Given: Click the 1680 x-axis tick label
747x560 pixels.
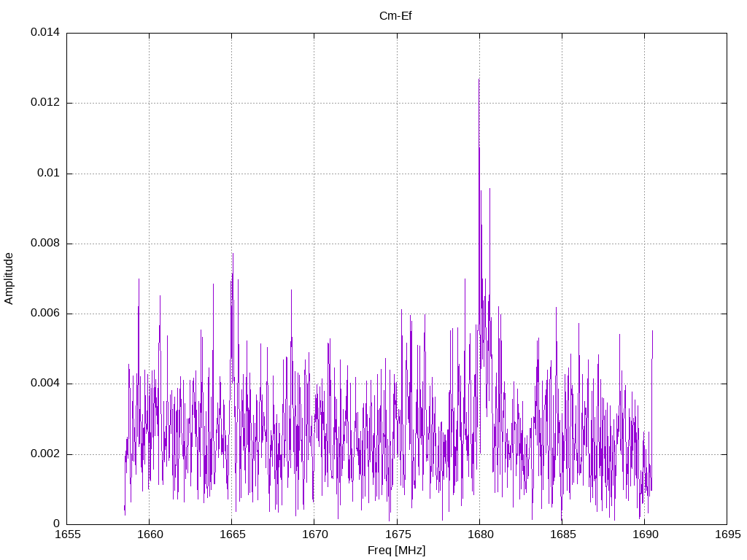Looking at the screenshot, I should pos(480,534).
